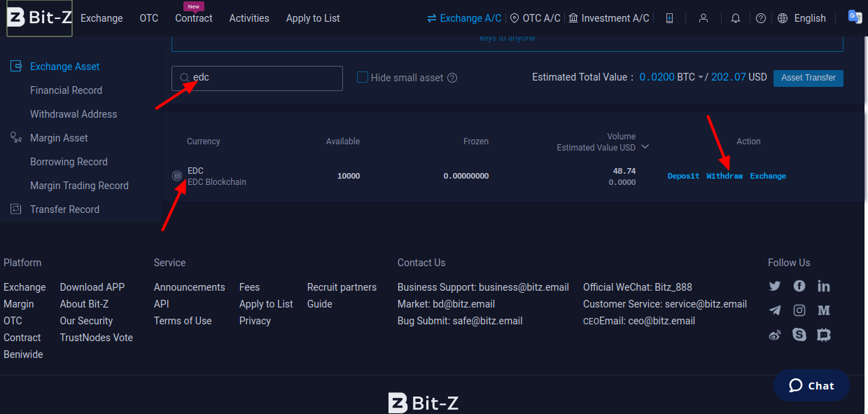Image resolution: width=868 pixels, height=414 pixels.
Task: Switch to OTC A/C
Action: click(x=535, y=18)
